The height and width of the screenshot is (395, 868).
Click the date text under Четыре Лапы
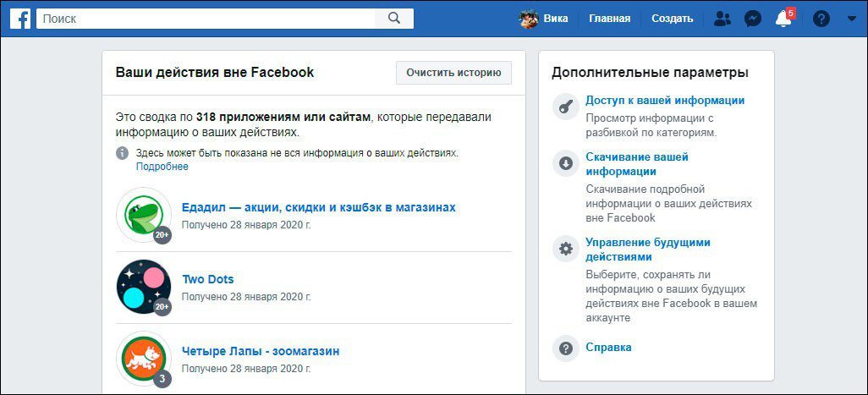tap(246, 369)
